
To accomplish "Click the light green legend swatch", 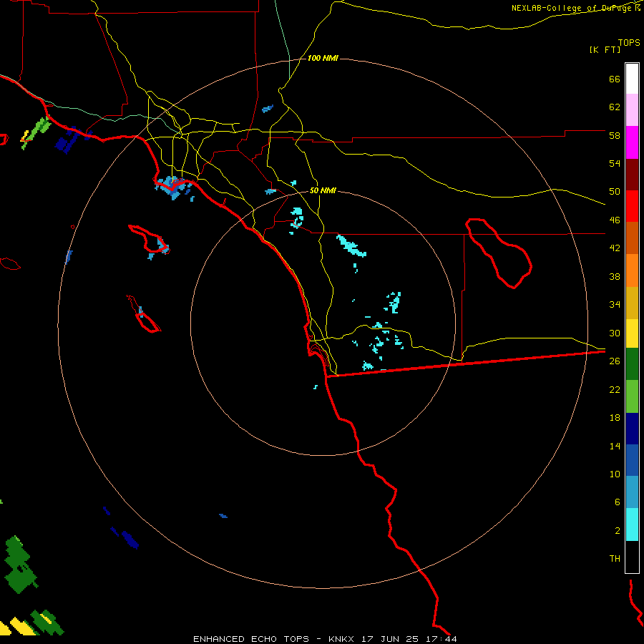I will 632,396.
